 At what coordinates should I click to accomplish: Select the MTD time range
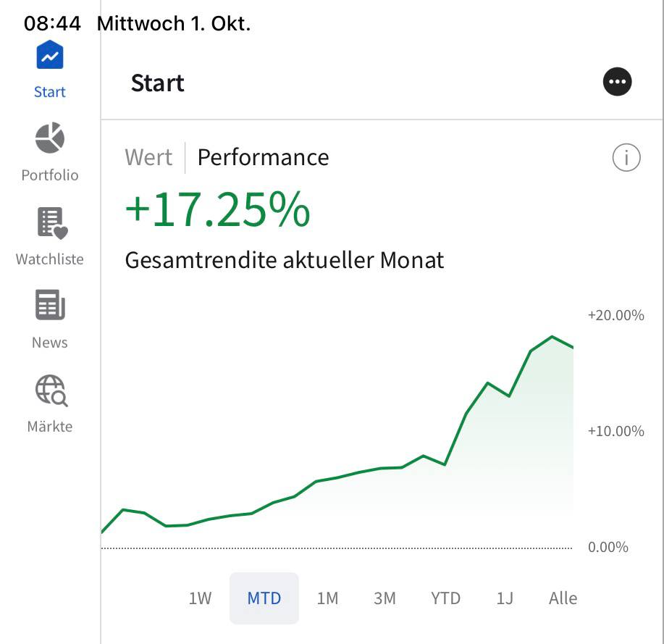264,598
